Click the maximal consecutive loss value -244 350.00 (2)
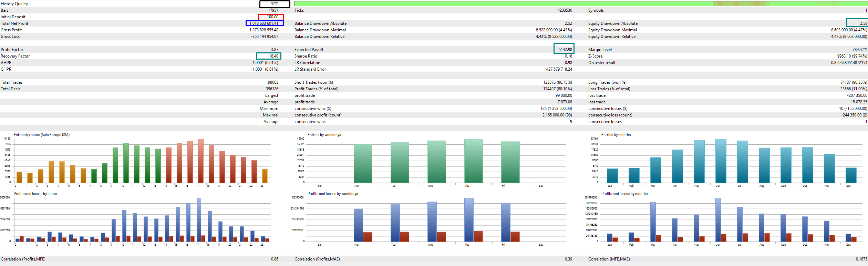Viewport: 868px width, 266px height. tap(854, 115)
